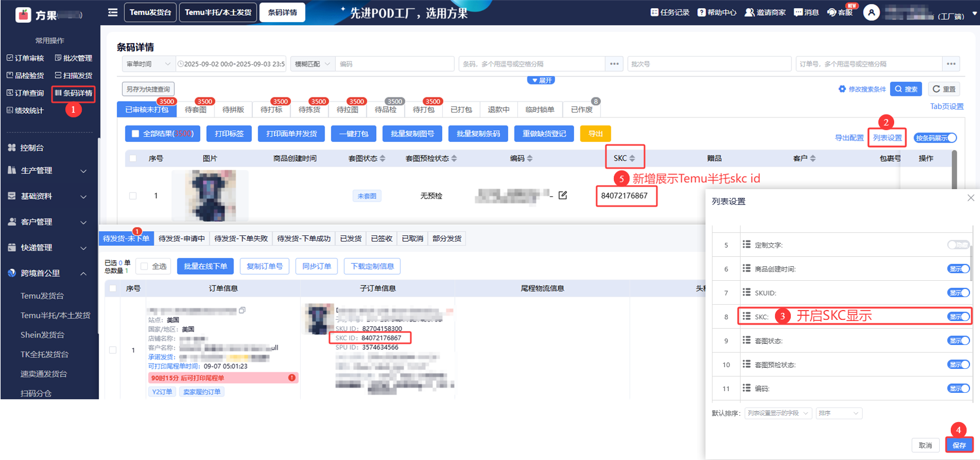
Task: Open the 绩效统计 shortcut
Action: coord(25,110)
